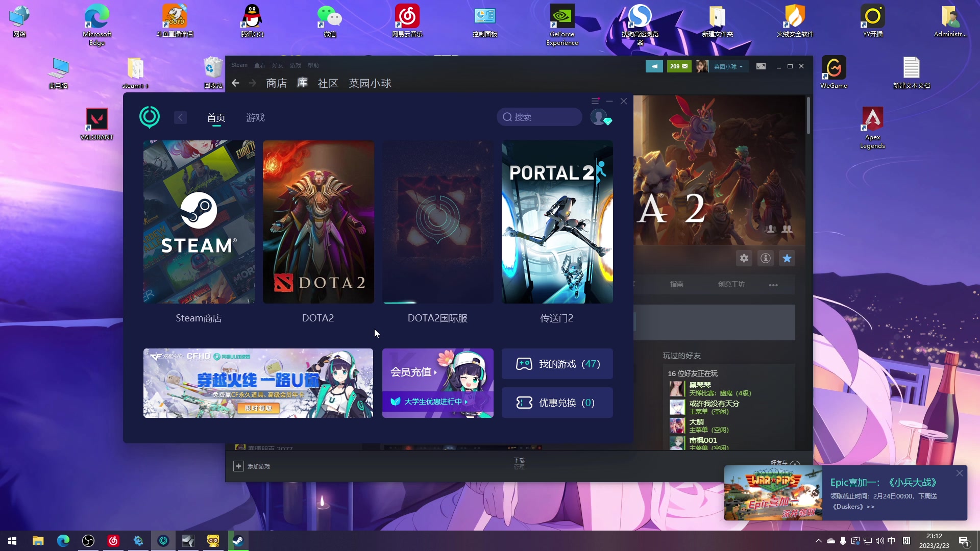The height and width of the screenshot is (551, 980).
Task: Open the OBS Studio taskbar icon
Action: click(x=88, y=541)
